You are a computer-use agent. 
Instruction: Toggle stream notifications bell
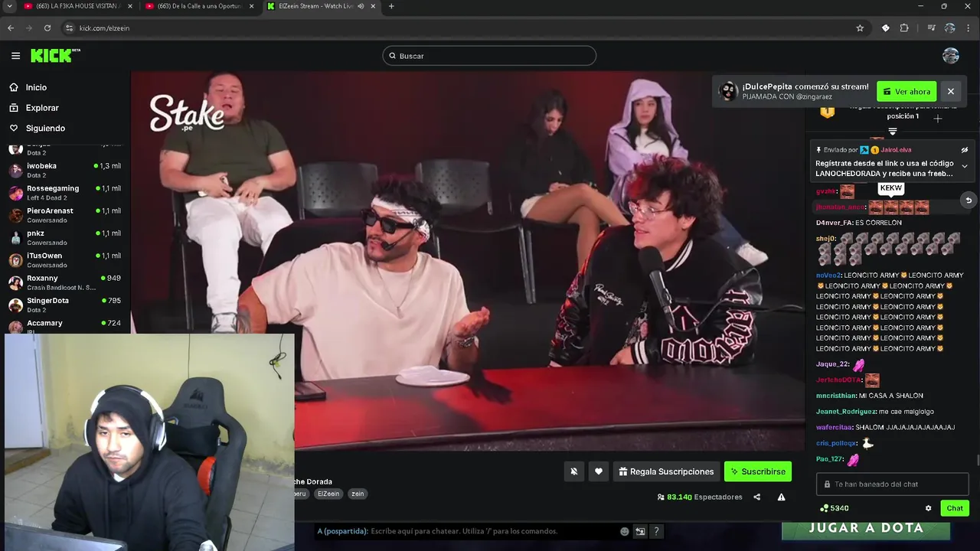click(573, 471)
